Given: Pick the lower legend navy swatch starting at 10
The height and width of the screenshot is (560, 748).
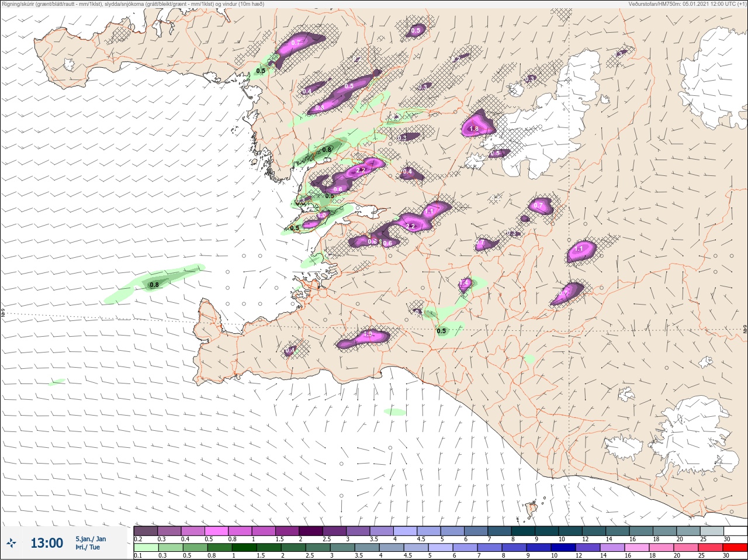Looking at the screenshot, I should pos(564,548).
